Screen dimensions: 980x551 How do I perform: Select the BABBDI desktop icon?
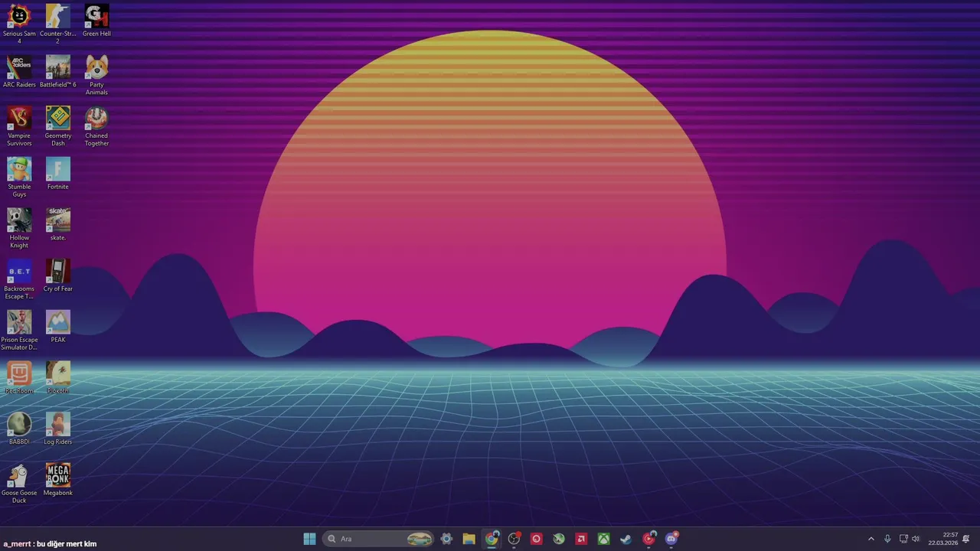tap(19, 429)
